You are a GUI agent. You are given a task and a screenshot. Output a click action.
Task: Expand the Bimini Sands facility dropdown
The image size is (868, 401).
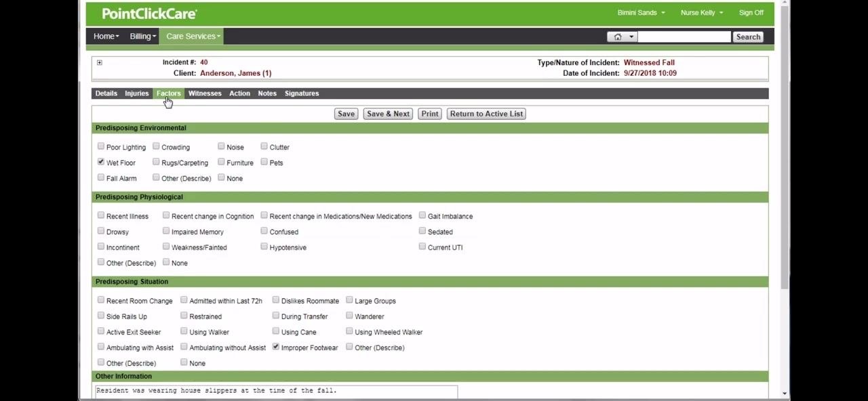(641, 13)
